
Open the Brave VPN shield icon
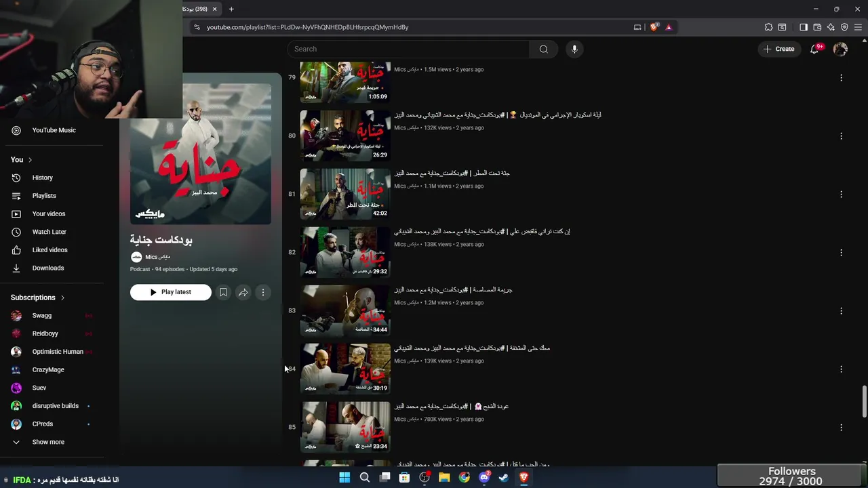click(x=844, y=27)
